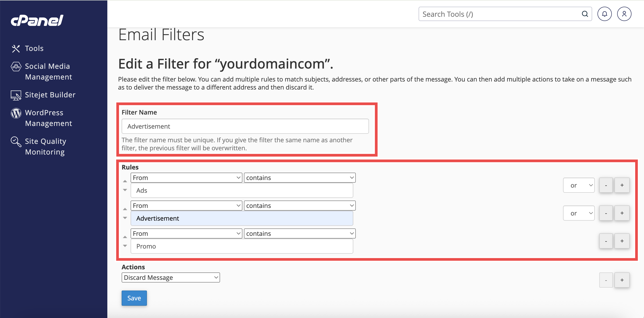
Task: Expand the Promo rule's contains dropdown
Action: (299, 234)
